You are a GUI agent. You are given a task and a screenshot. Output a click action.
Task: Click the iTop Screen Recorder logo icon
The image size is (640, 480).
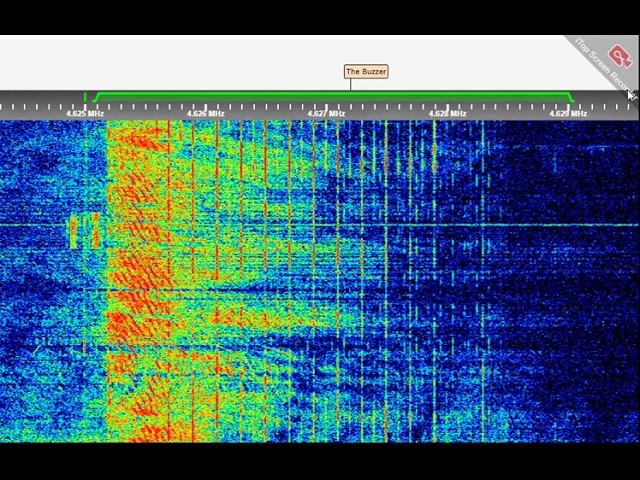620,56
